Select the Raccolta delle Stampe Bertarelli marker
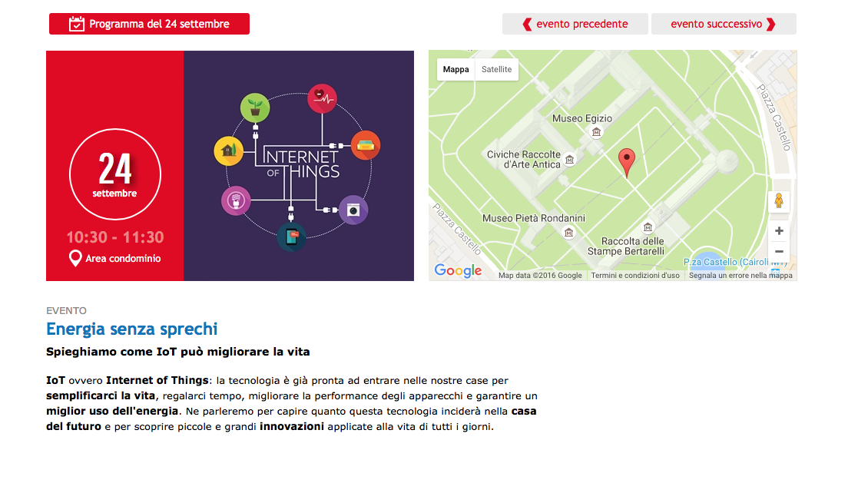This screenshot has height=483, width=868. (x=648, y=227)
